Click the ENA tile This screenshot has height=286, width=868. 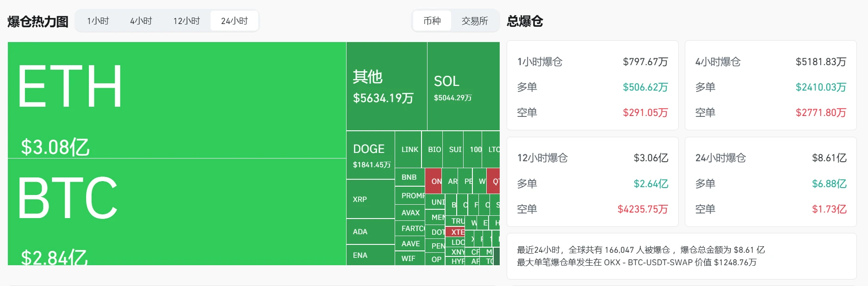coord(360,256)
